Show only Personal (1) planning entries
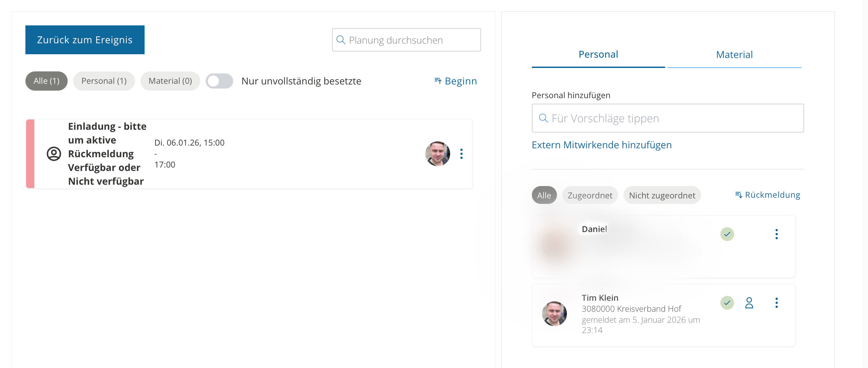 click(x=104, y=81)
